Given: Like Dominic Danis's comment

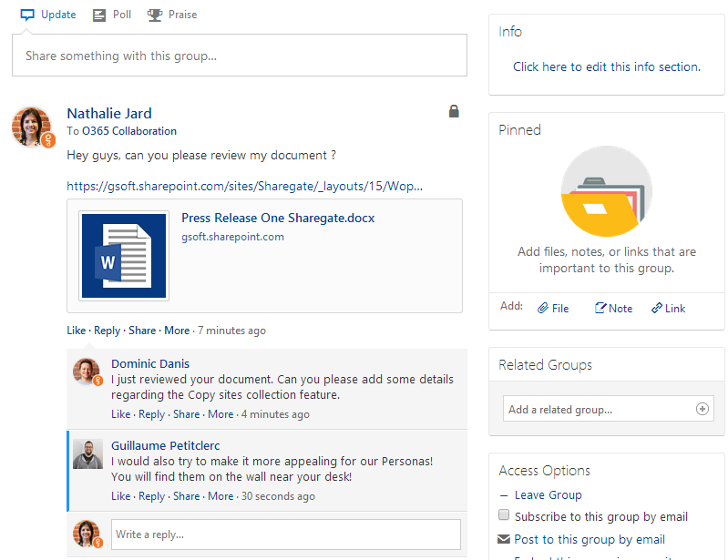Looking at the screenshot, I should [x=120, y=414].
